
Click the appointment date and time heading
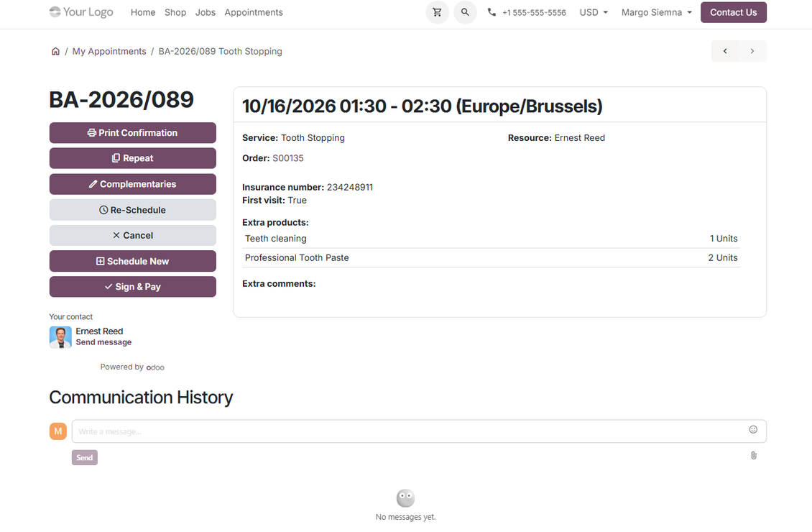[x=422, y=106]
